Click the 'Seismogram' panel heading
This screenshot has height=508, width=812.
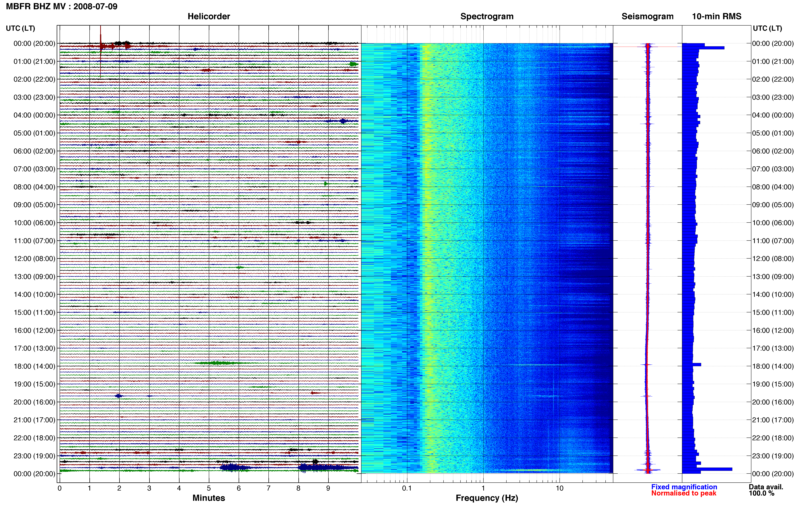point(648,16)
